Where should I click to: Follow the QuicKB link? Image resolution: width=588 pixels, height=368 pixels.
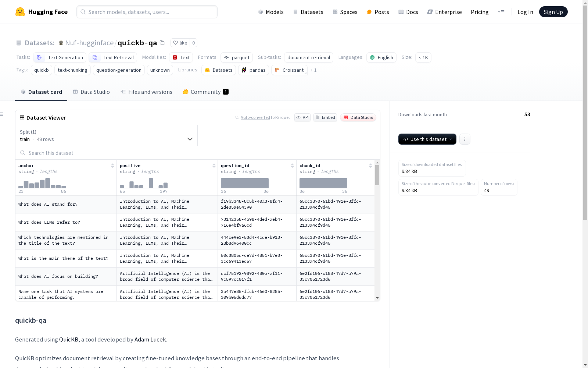[69, 339]
